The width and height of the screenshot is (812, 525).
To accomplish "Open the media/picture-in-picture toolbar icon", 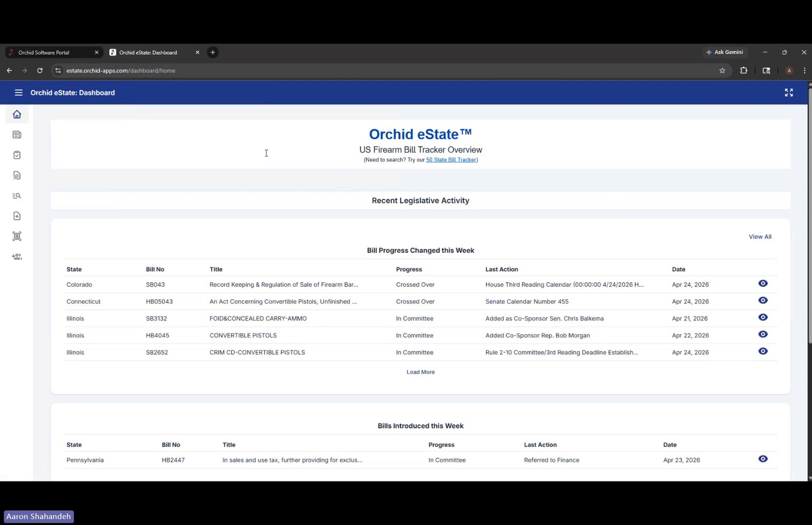I will [766, 70].
